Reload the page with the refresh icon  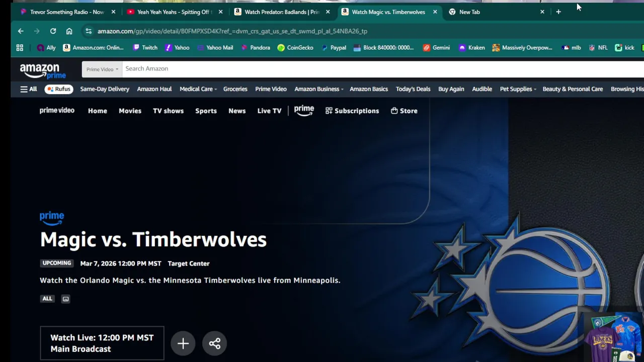coord(53,31)
